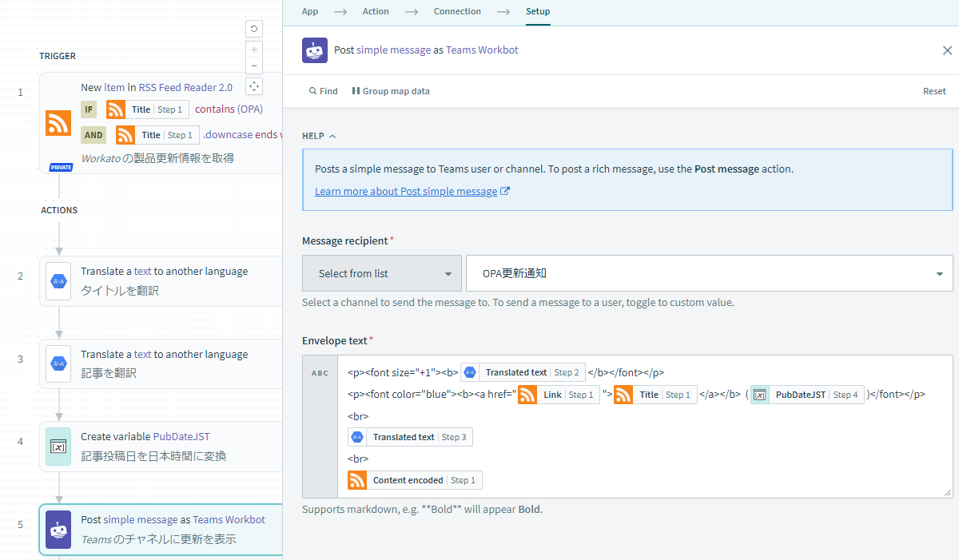The width and height of the screenshot is (959, 560).
Task: Click the ABC text type indicator
Action: point(320,373)
